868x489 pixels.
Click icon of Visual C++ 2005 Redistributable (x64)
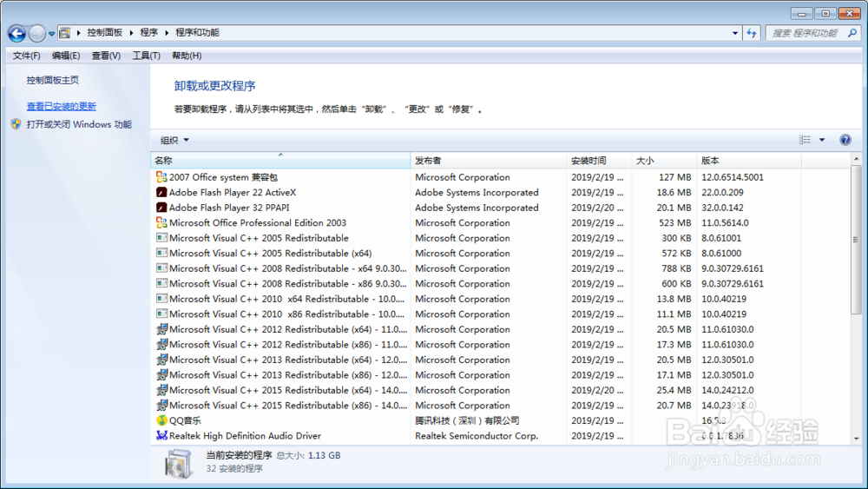[x=161, y=253]
